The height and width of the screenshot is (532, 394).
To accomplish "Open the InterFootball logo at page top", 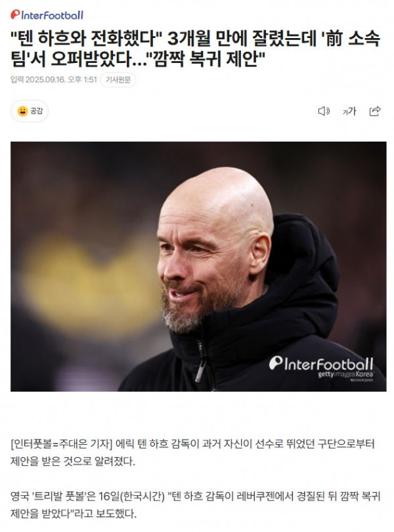I will [47, 14].
